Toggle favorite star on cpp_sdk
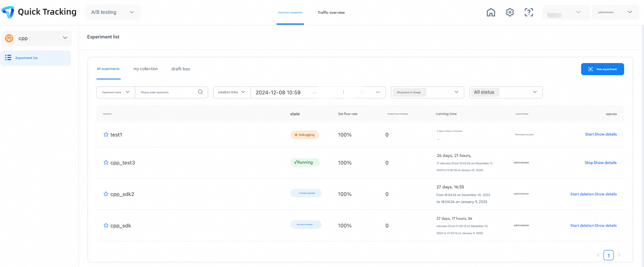The width and height of the screenshot is (644, 267). 106,225
